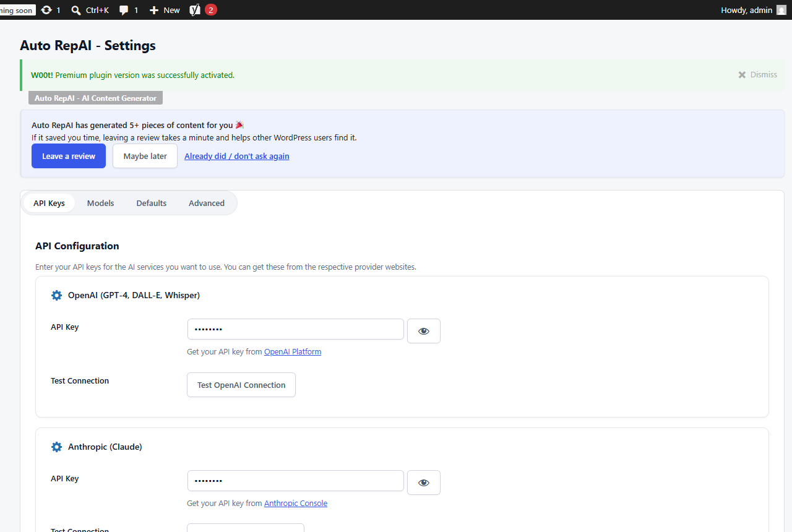Image resolution: width=792 pixels, height=532 pixels.
Task: Click the gear icon beside OpenAI heading
Action: 57,295
